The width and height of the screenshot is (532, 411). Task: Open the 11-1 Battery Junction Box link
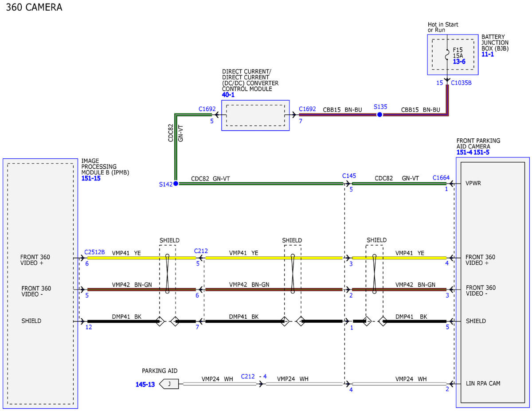click(488, 55)
